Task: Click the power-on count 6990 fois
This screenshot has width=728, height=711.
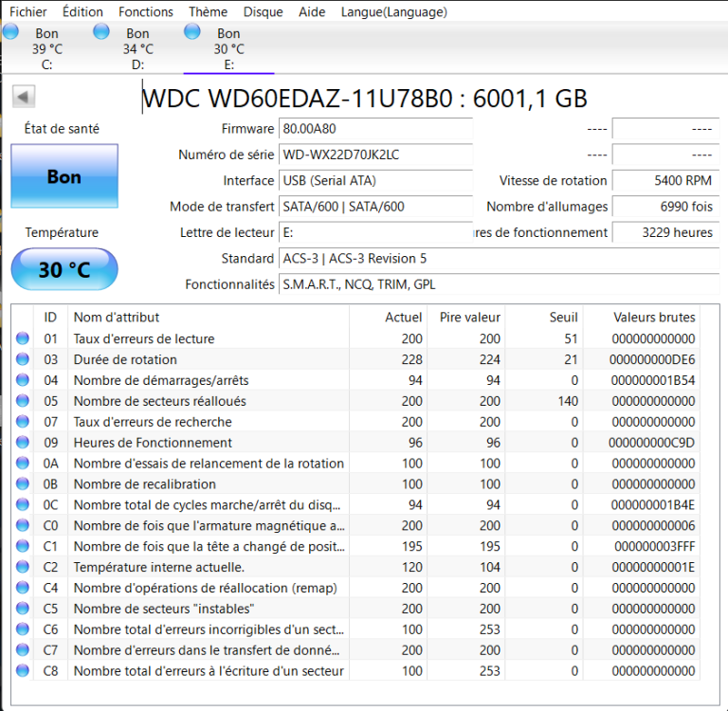Action: tap(665, 207)
